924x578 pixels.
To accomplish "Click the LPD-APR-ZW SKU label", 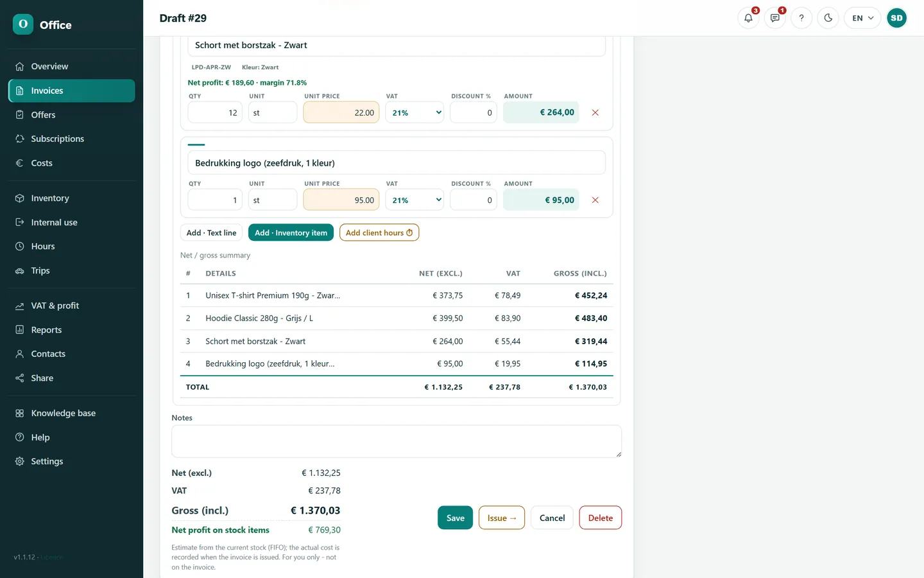I will (211, 67).
